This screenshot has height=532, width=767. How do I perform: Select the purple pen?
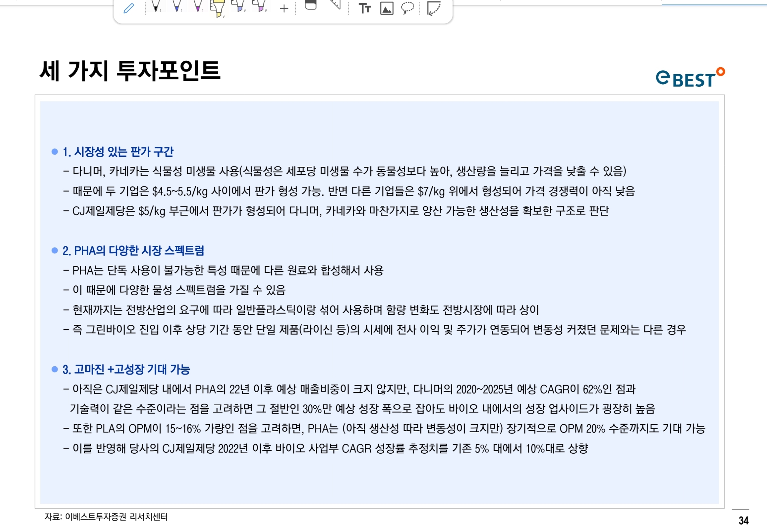pyautogui.click(x=198, y=7)
